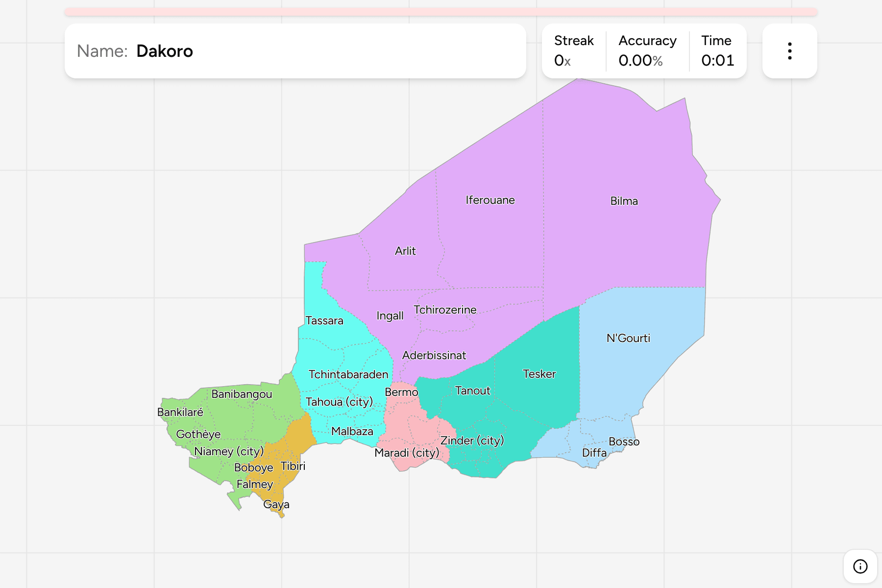Select the N'Gourti region
Image resolution: width=882 pixels, height=588 pixels.
coord(628,338)
